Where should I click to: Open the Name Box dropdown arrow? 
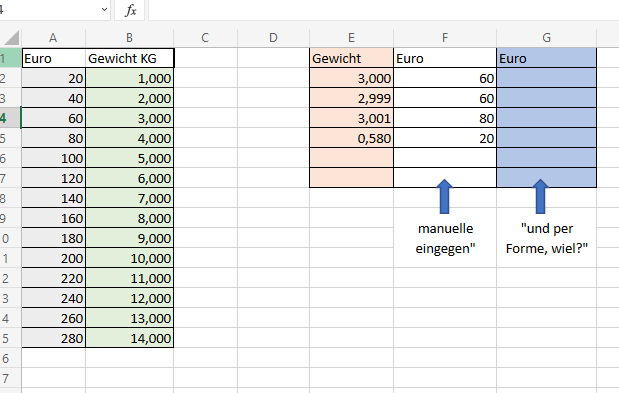(104, 9)
